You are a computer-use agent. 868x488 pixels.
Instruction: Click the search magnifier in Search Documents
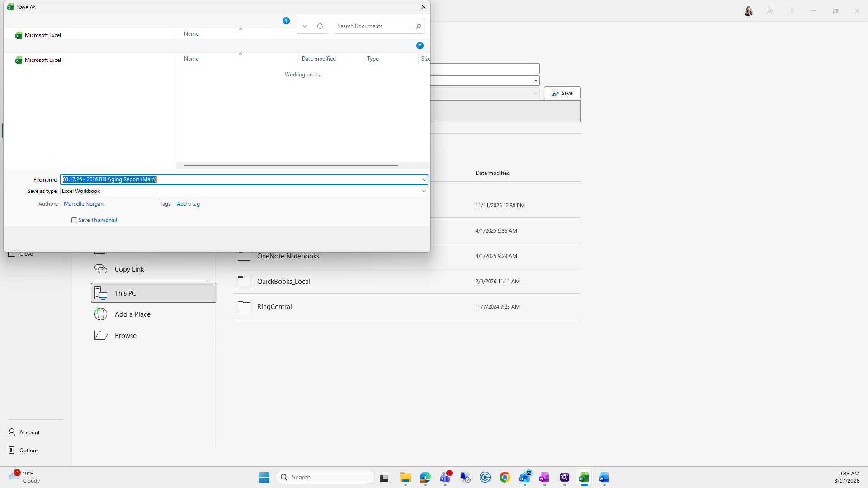coord(418,26)
